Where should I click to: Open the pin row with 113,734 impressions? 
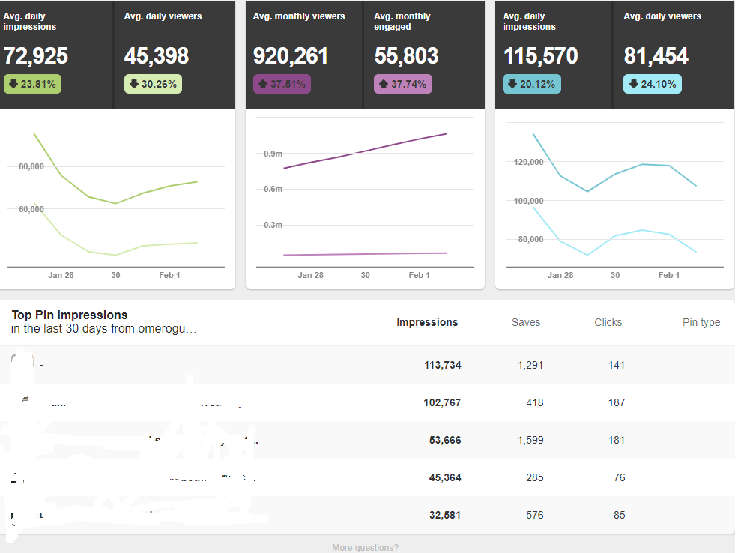tap(367, 365)
